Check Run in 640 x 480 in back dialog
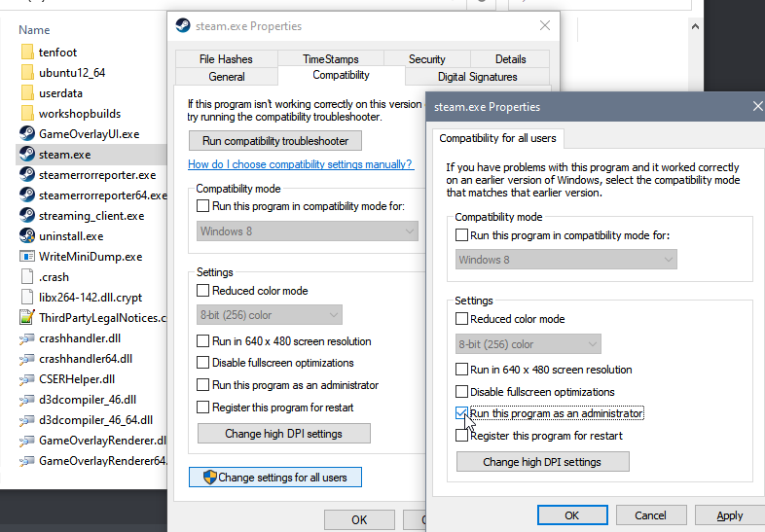Screen dimensions: 765x532 pos(203,340)
